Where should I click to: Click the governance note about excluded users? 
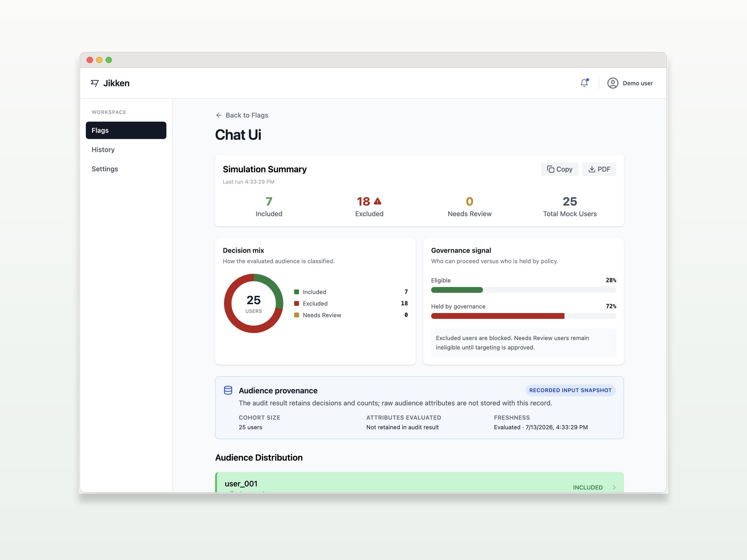click(523, 343)
